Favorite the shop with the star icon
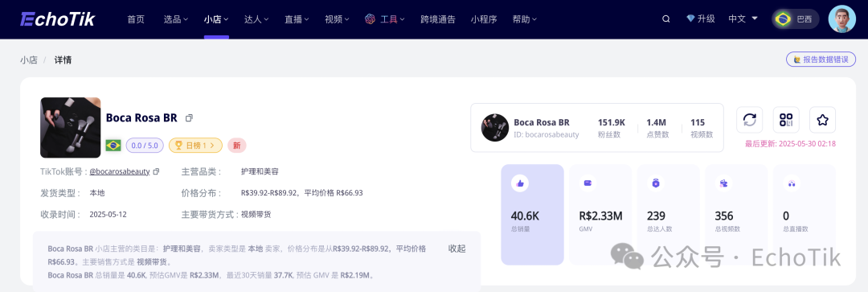The width and height of the screenshot is (868, 292). coord(823,120)
